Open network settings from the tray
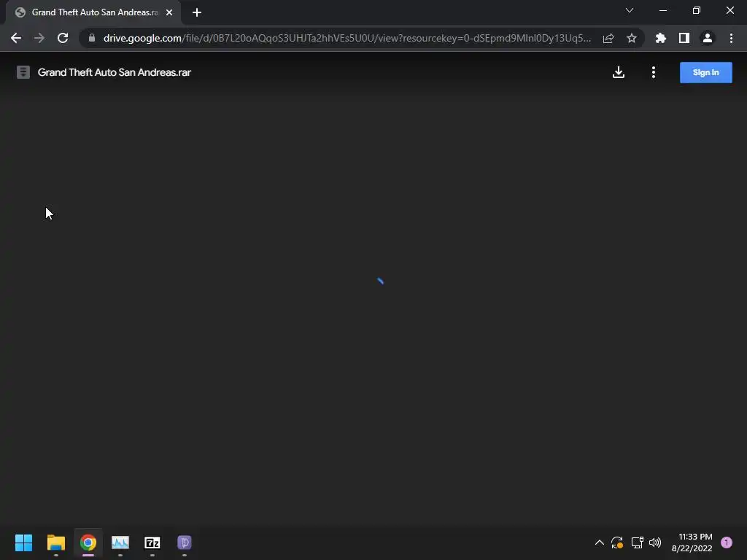747x560 pixels. click(637, 542)
